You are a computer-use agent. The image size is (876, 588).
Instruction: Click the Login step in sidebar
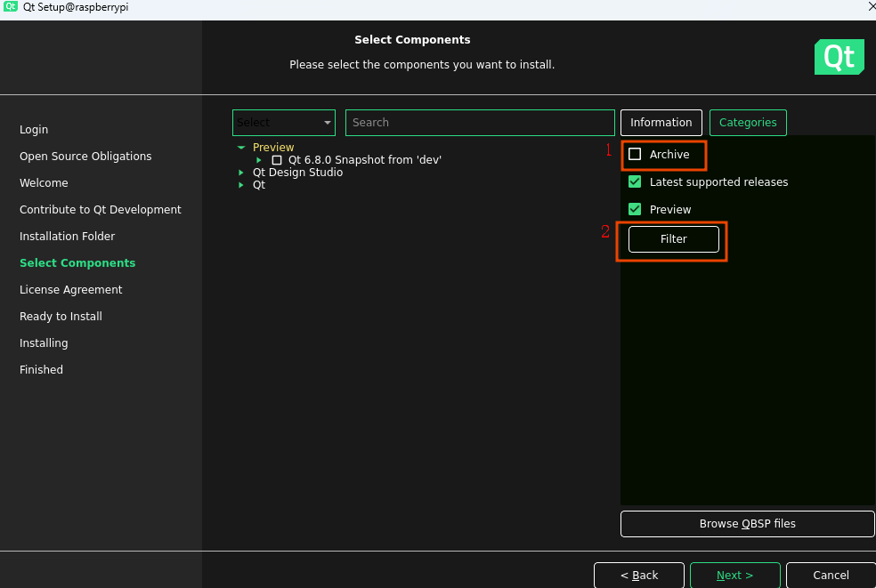pyautogui.click(x=34, y=130)
